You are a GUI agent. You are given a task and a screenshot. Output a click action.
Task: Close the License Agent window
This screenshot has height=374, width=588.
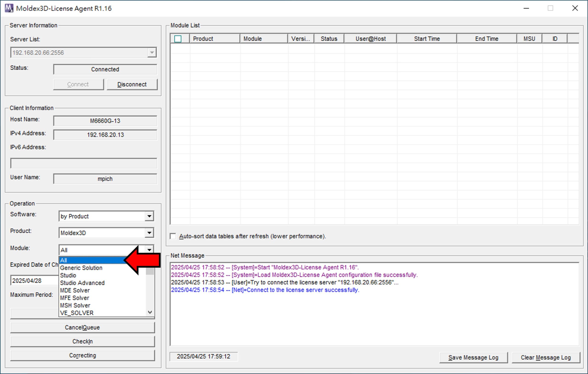tap(575, 8)
